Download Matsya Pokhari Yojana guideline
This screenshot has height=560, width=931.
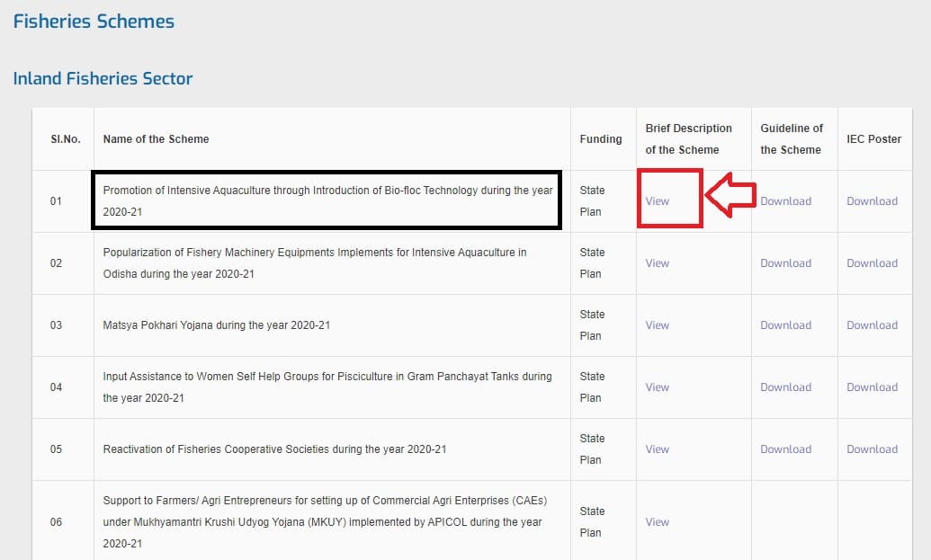(x=785, y=325)
